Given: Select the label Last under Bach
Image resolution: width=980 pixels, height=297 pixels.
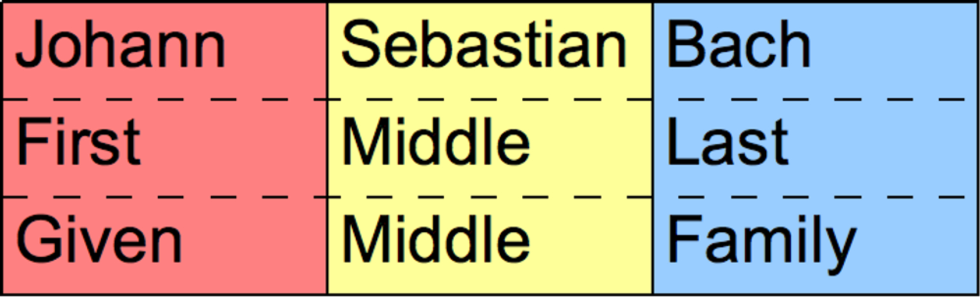Looking at the screenshot, I should (728, 143).
